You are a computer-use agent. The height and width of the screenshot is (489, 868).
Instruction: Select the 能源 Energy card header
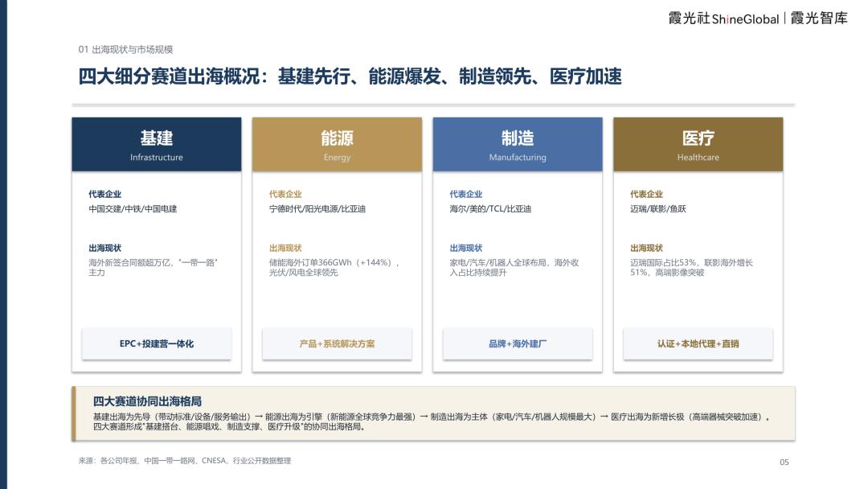[x=337, y=144]
